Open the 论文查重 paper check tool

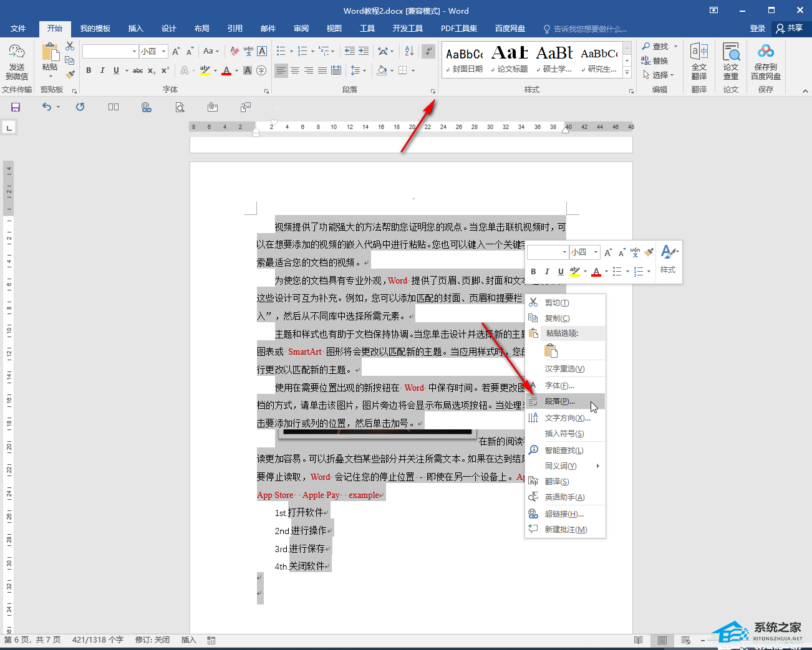point(731,61)
